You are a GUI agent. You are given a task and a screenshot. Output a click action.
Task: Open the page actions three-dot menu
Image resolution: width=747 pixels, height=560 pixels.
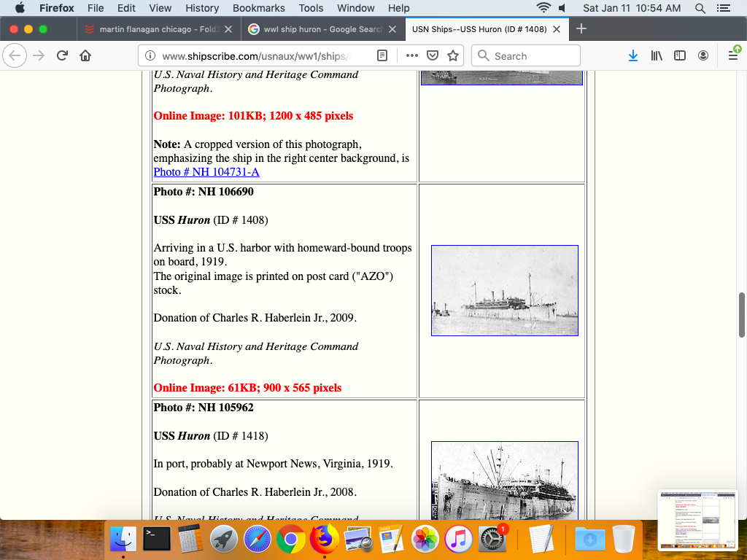(x=411, y=55)
